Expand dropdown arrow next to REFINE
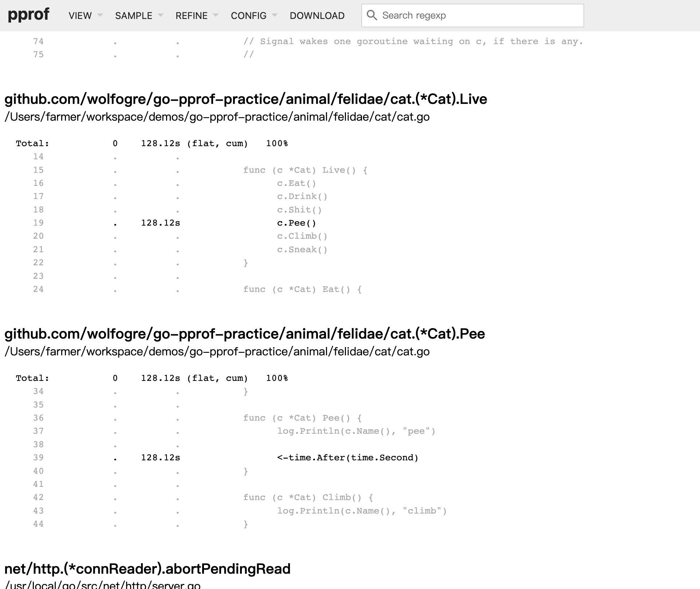The width and height of the screenshot is (700, 589). pos(216,15)
